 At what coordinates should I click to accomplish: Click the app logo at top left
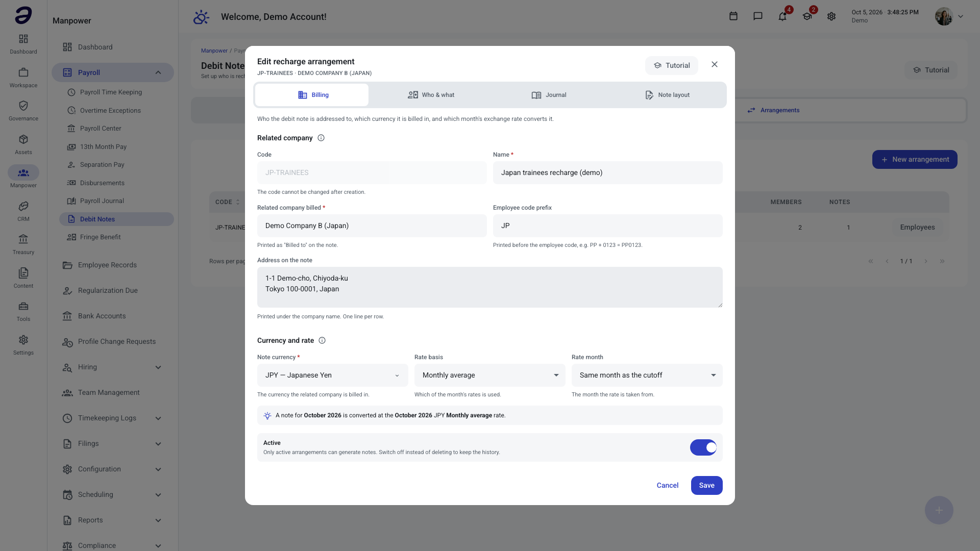click(23, 15)
